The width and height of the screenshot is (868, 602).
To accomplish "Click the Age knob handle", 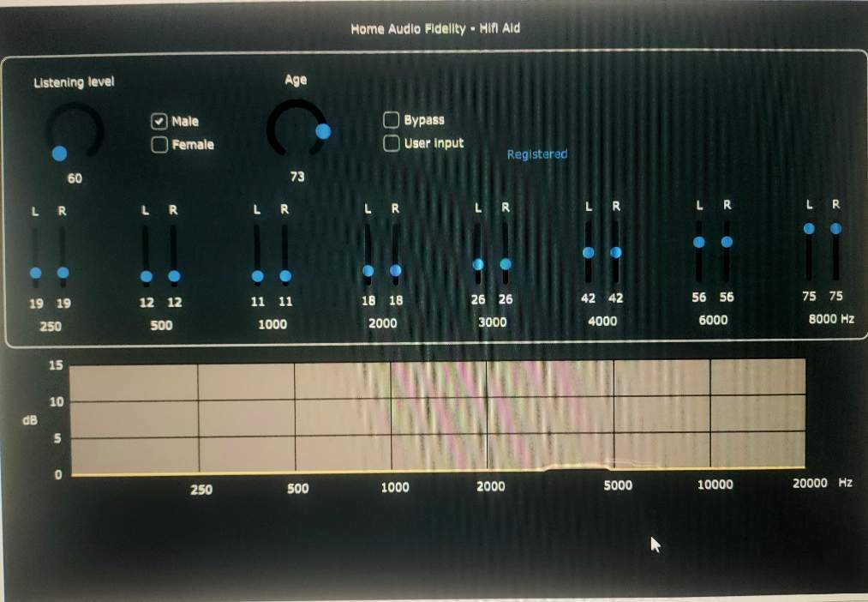I will pos(323,131).
